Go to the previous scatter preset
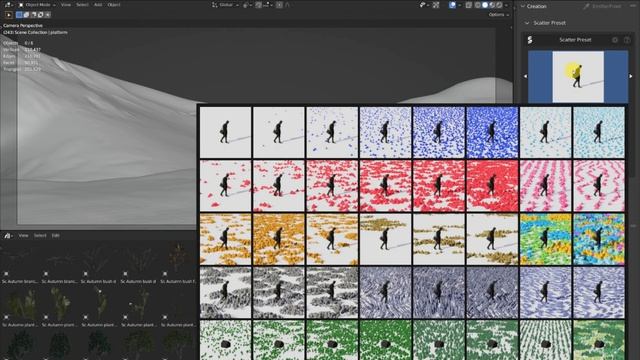The width and height of the screenshot is (640, 360). pos(525,76)
